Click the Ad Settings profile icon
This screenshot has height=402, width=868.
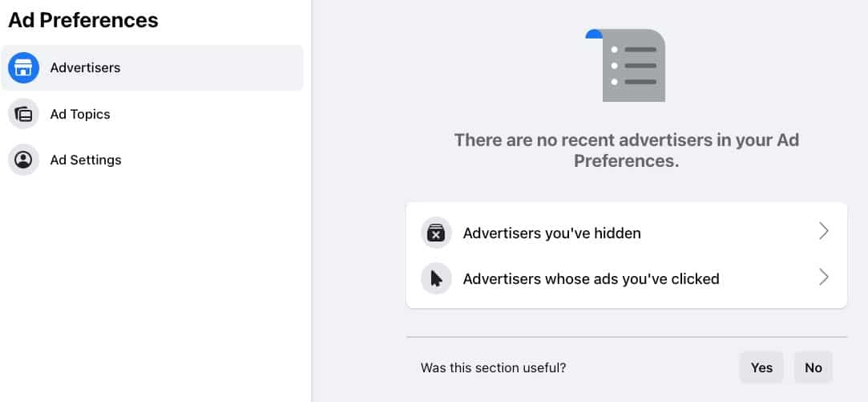pos(23,160)
